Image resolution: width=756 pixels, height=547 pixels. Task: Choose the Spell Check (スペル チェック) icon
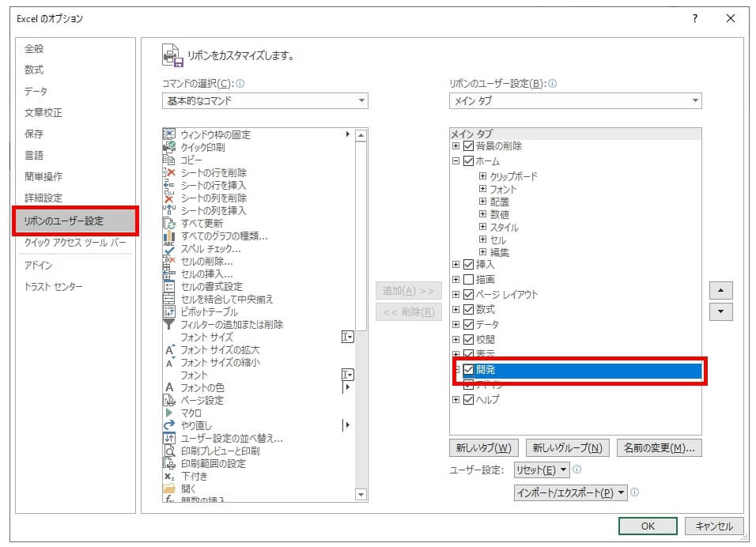[168, 248]
